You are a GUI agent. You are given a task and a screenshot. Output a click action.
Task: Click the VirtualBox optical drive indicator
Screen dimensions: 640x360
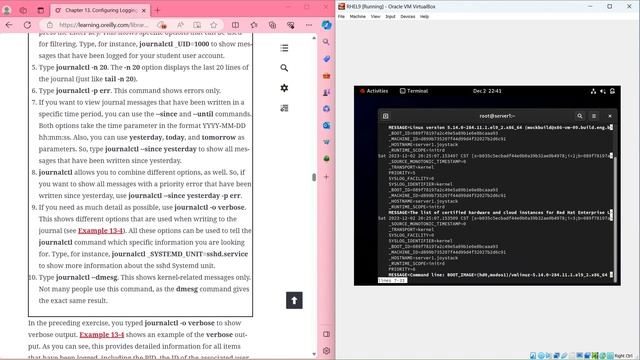coord(541,356)
